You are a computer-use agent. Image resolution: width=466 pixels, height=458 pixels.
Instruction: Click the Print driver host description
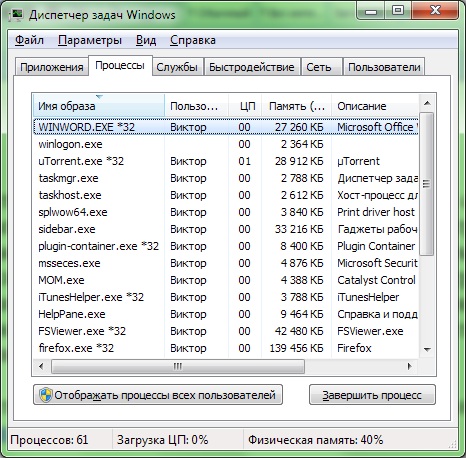click(x=376, y=212)
